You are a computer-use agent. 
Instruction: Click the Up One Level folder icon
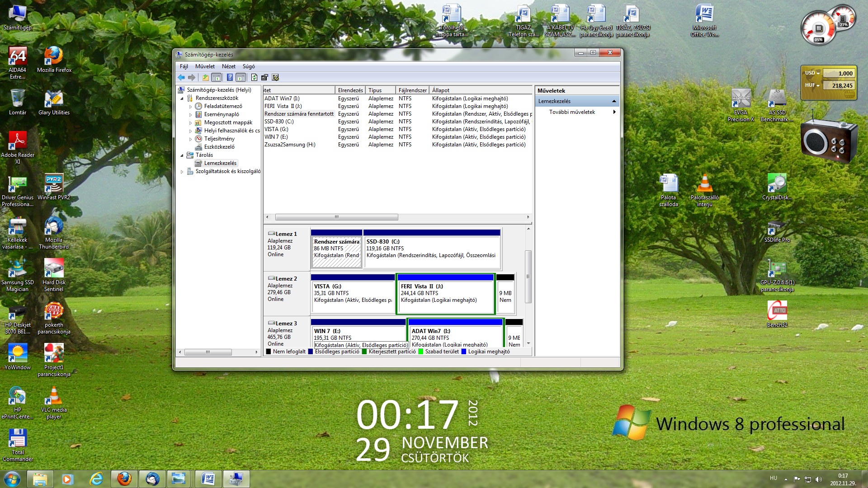point(206,77)
